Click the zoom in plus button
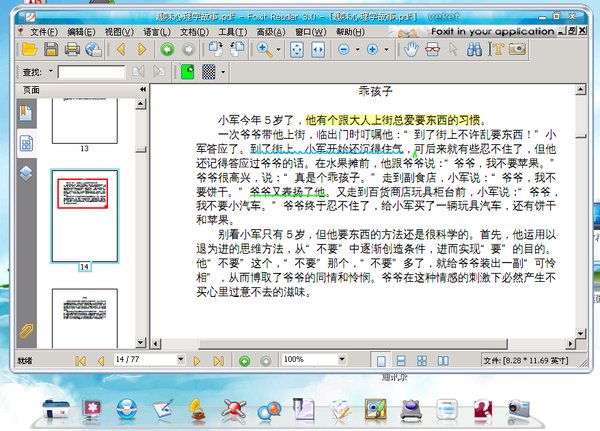 point(372,49)
